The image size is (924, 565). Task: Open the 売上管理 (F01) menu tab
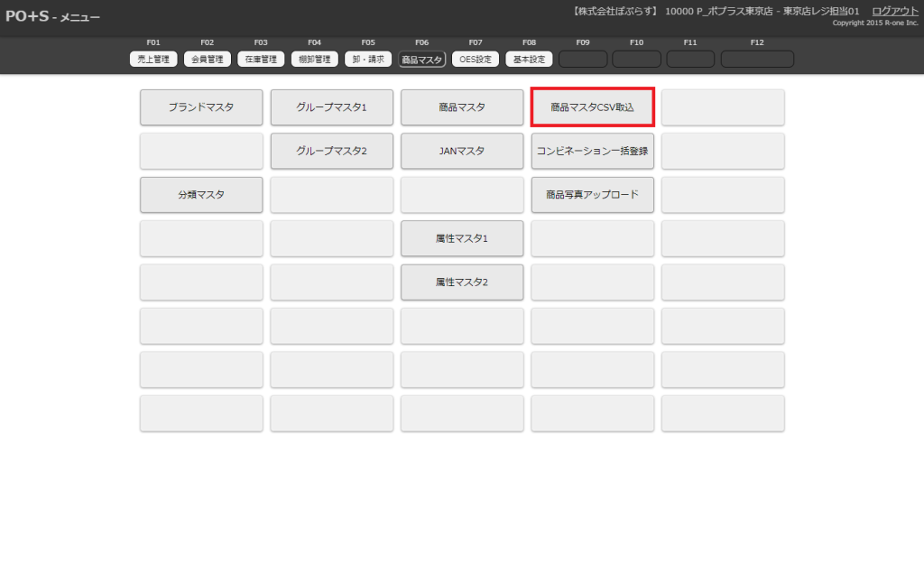[x=153, y=60]
